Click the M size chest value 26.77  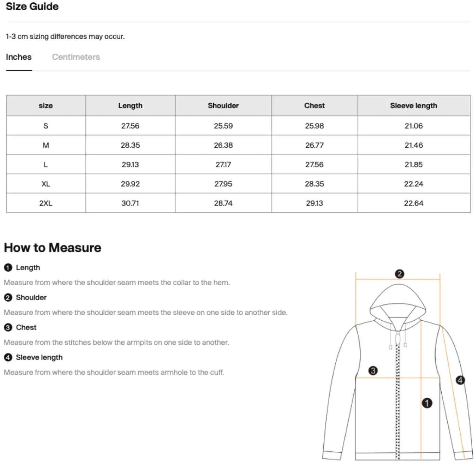[314, 145]
